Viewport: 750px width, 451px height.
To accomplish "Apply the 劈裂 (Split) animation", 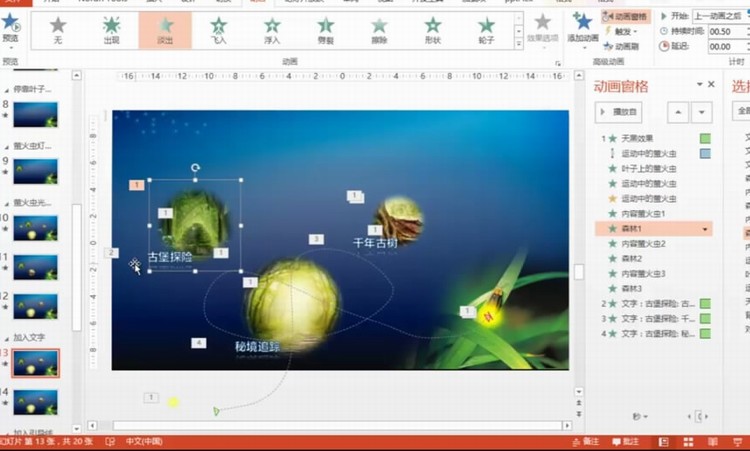I will click(x=326, y=30).
